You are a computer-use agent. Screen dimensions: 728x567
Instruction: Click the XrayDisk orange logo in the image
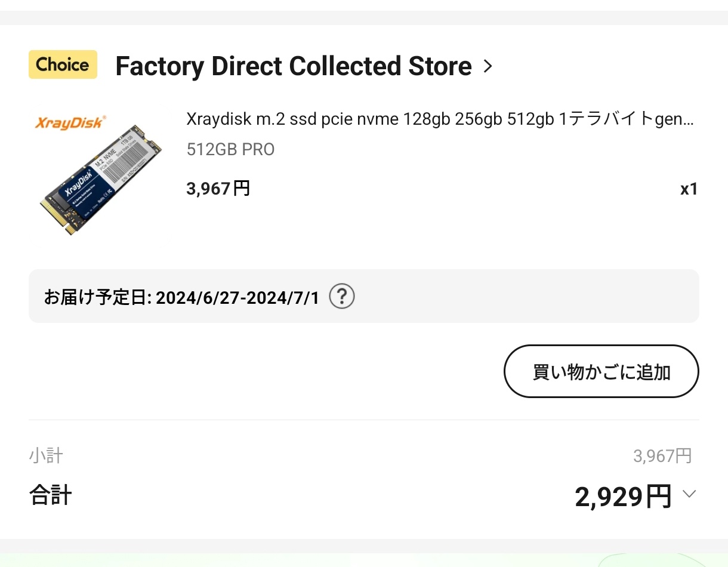[x=69, y=122]
